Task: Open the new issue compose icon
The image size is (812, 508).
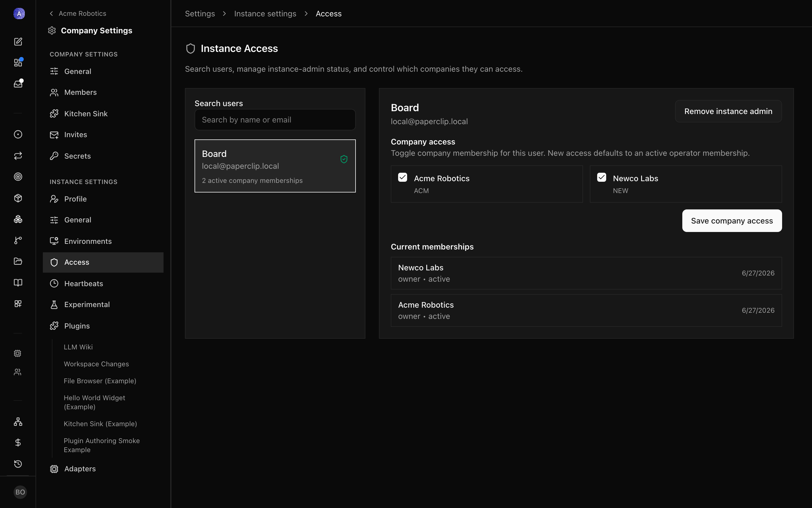Action: coord(18,42)
